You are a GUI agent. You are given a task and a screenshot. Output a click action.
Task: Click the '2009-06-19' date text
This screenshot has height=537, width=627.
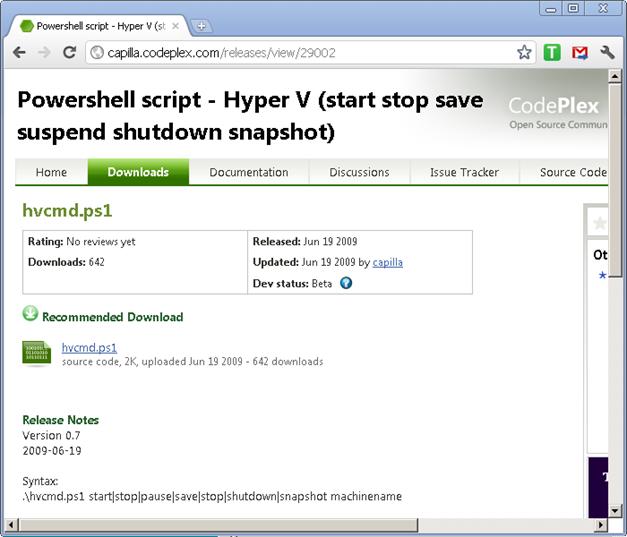tap(52, 451)
